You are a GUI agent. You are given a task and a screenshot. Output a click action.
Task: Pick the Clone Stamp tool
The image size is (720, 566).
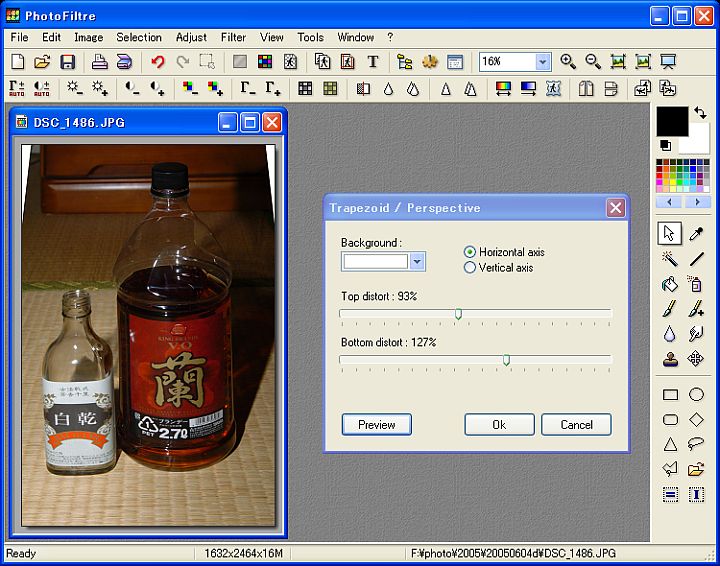[670, 359]
